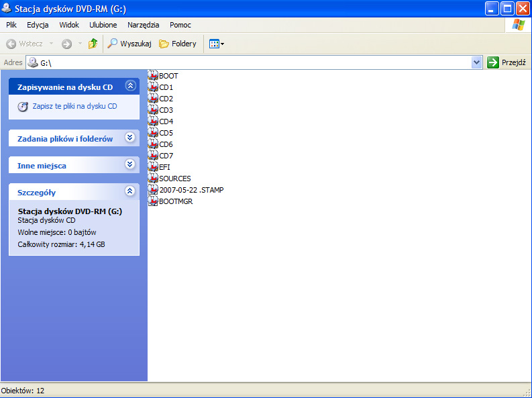
Task: Collapse Zapisywanie na dysku CD panel
Action: [x=130, y=86]
